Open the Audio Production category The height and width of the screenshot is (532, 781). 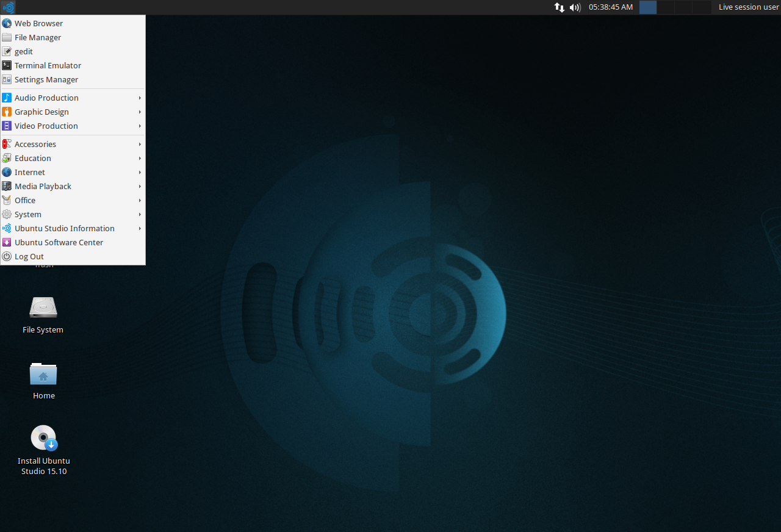coord(46,98)
